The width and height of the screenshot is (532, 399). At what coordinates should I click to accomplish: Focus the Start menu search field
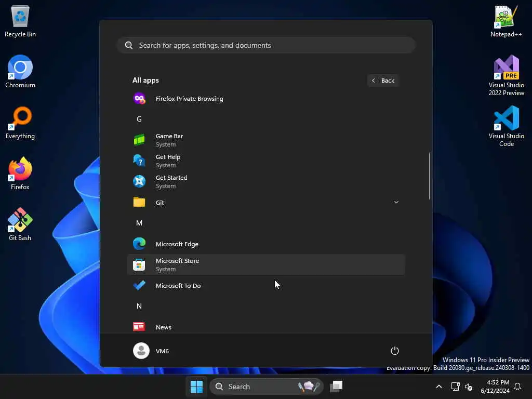tap(266, 45)
